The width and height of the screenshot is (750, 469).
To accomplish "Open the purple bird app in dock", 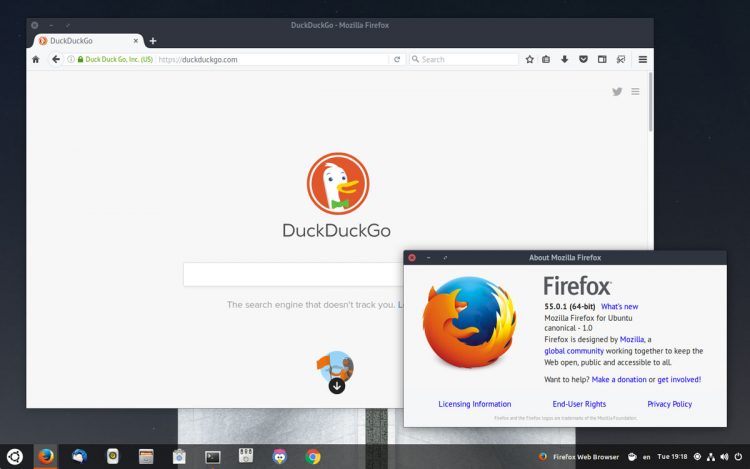I will 279,457.
